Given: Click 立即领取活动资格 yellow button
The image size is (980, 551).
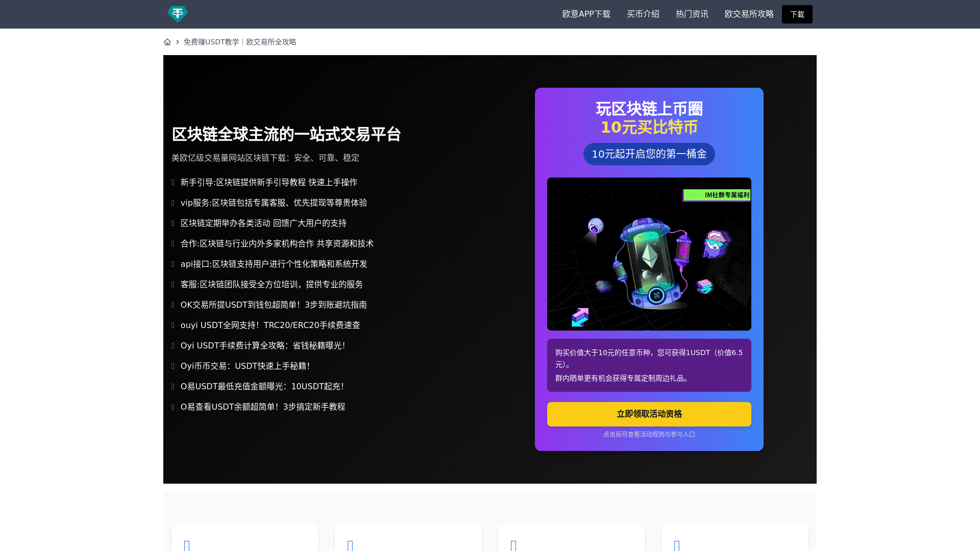Looking at the screenshot, I should [x=649, y=414].
